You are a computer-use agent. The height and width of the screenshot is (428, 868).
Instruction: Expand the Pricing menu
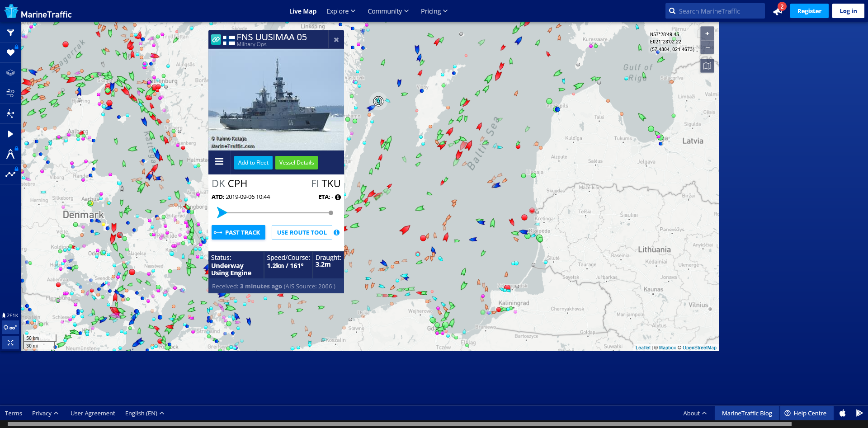(x=434, y=11)
